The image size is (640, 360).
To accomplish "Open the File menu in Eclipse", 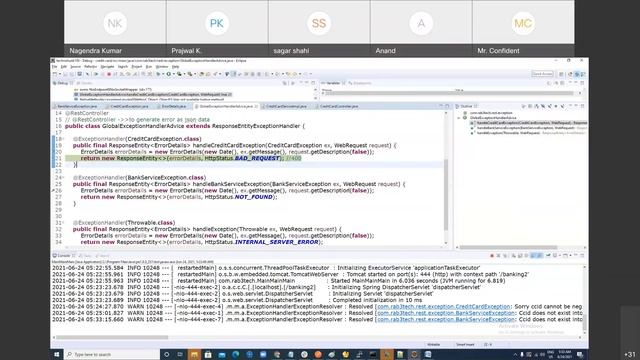I will coord(54,67).
